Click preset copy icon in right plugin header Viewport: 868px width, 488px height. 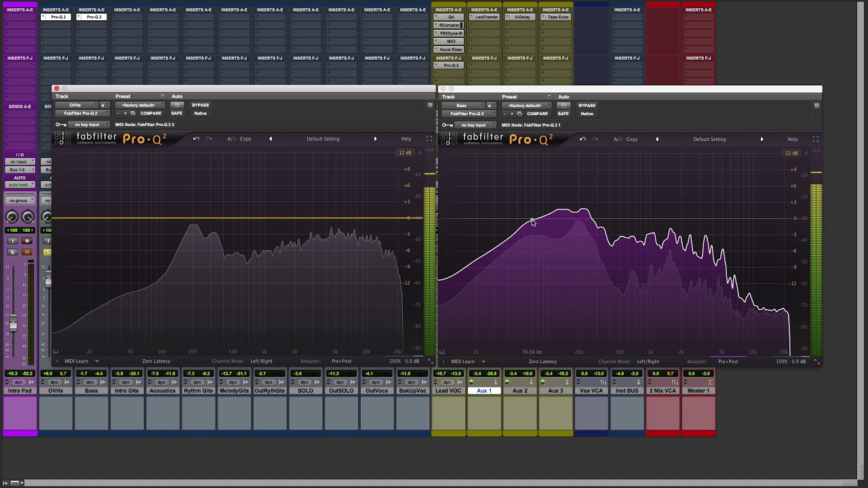[x=519, y=113]
